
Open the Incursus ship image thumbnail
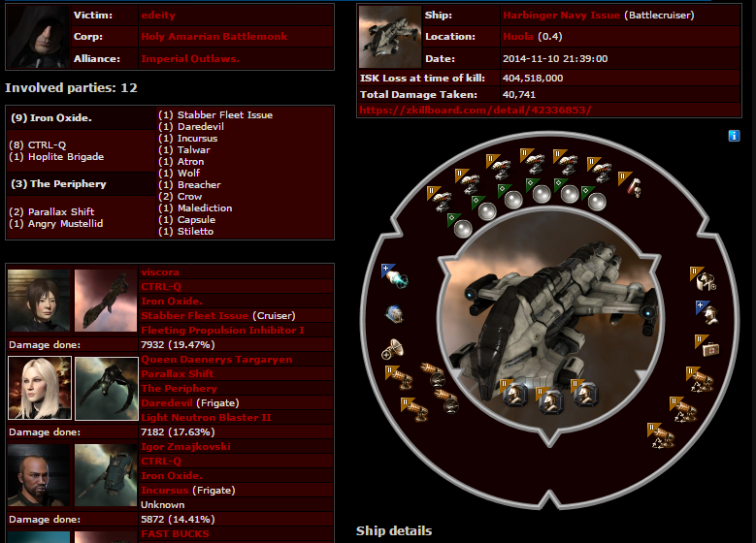(106, 475)
